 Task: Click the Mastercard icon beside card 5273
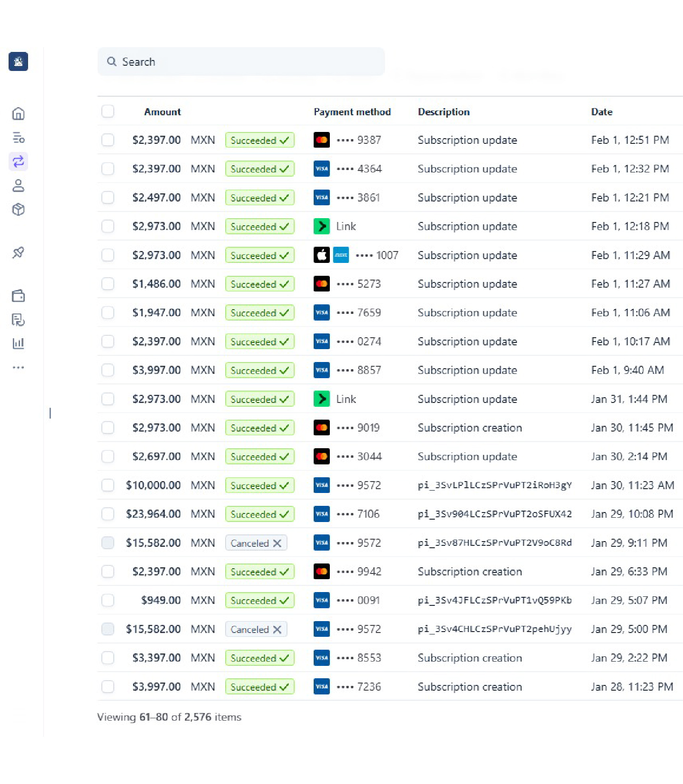[x=322, y=284]
